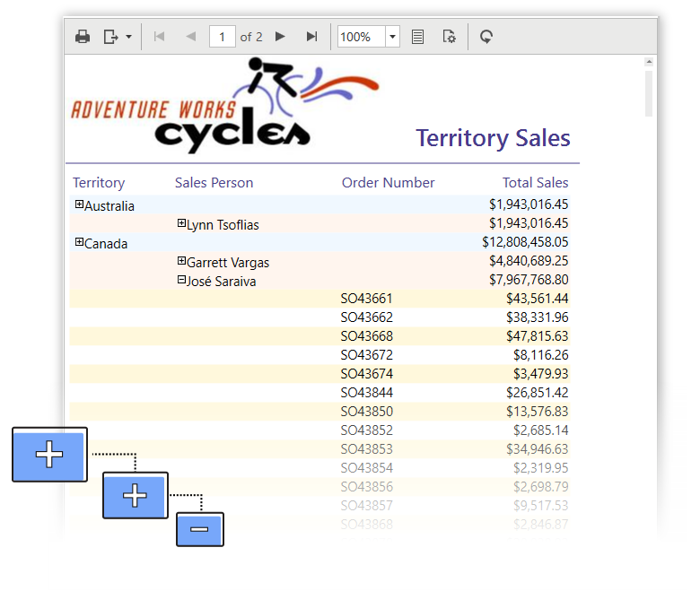Collapse José Saraiva order details
700x591 pixels.
click(181, 280)
